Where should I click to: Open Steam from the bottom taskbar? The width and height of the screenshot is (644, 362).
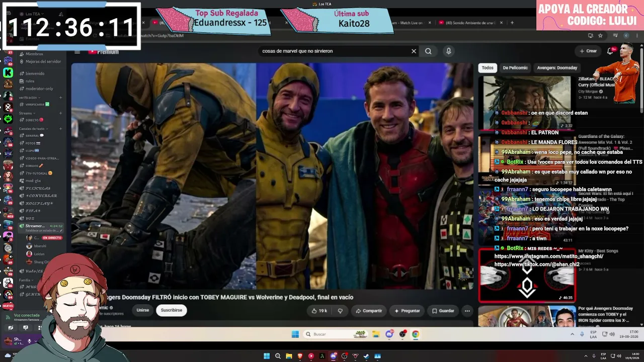coord(366,356)
